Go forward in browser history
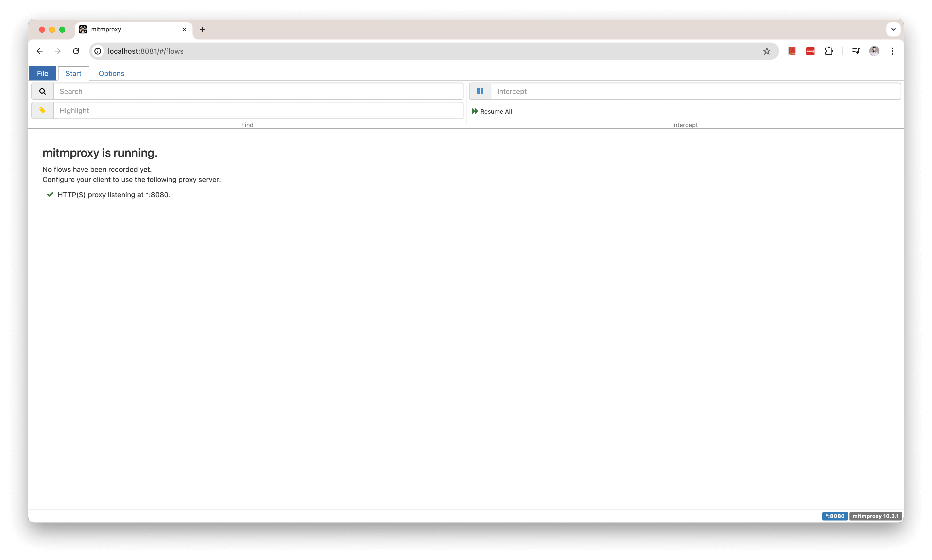The height and width of the screenshot is (560, 932). point(57,51)
